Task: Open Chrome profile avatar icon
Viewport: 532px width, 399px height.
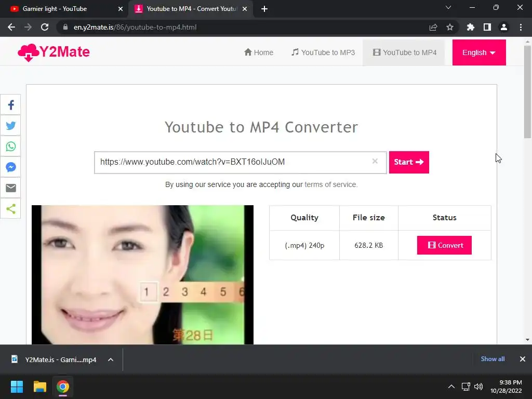Action: pos(504,27)
